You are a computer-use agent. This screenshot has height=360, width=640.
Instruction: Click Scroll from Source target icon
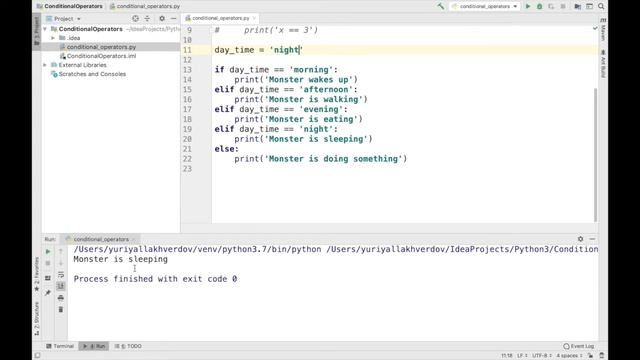point(136,18)
